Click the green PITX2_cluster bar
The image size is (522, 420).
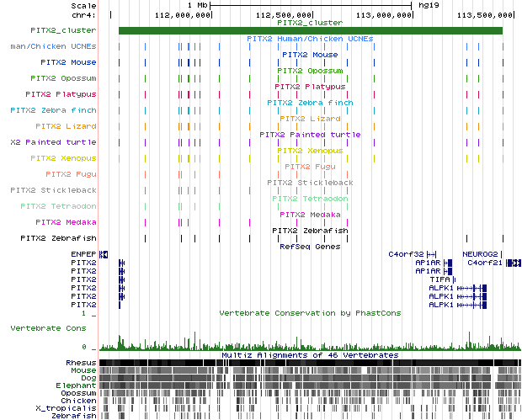310,31
